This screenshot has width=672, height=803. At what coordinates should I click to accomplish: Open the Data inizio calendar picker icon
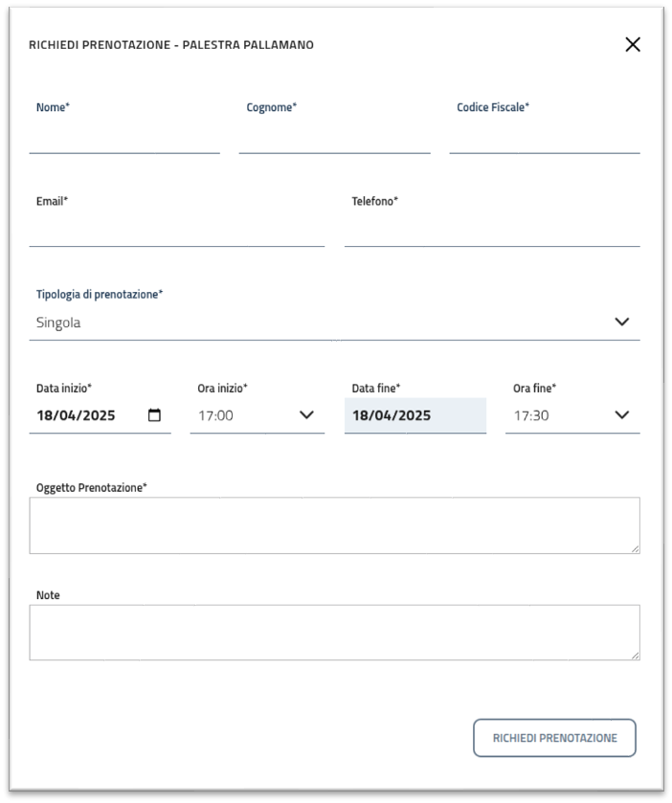point(154,415)
